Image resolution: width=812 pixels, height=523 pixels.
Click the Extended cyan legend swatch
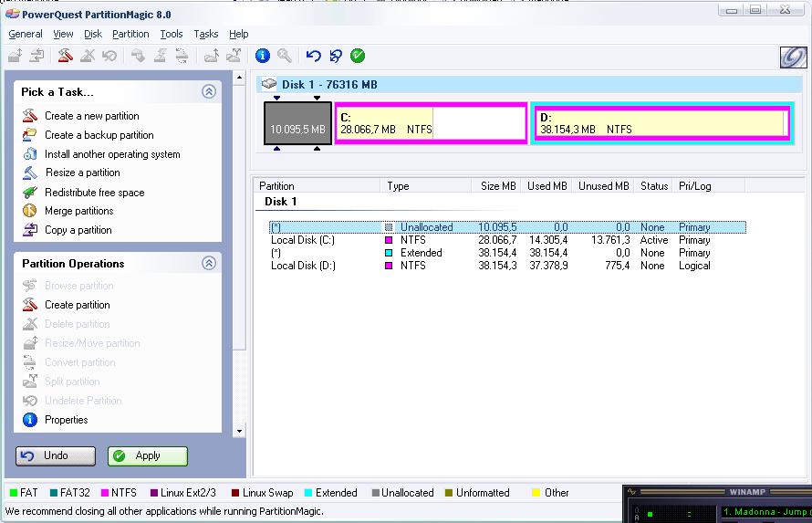[308, 493]
